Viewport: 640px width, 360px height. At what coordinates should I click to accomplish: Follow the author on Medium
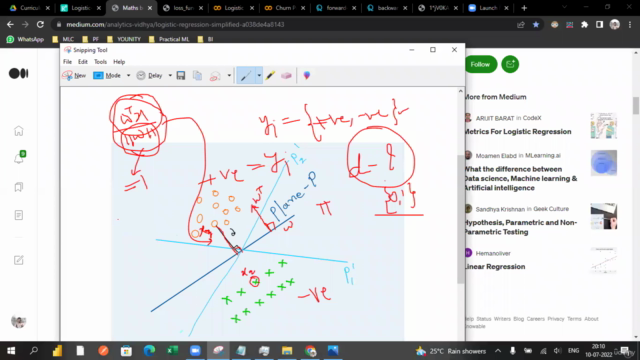click(480, 64)
